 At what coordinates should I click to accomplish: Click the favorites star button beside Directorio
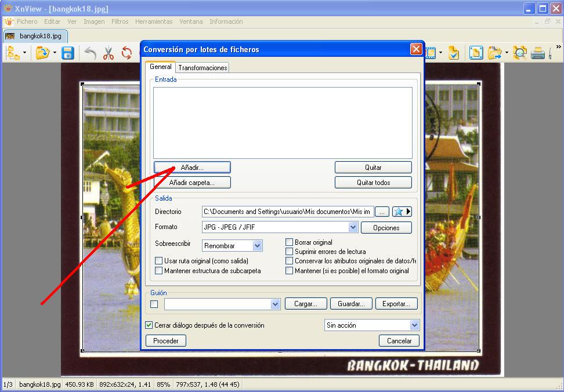pyautogui.click(x=402, y=212)
